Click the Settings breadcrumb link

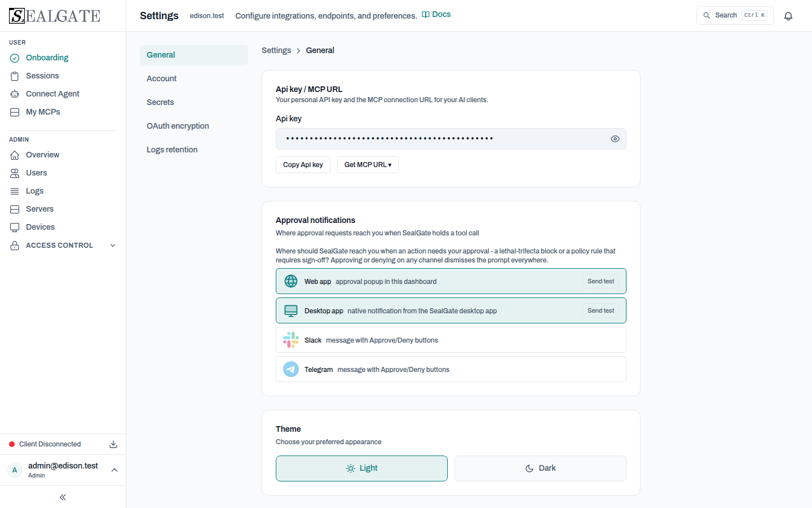click(x=276, y=50)
